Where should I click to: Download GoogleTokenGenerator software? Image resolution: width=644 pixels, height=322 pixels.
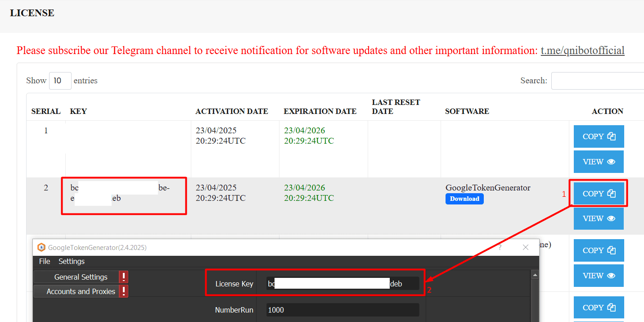tap(464, 199)
